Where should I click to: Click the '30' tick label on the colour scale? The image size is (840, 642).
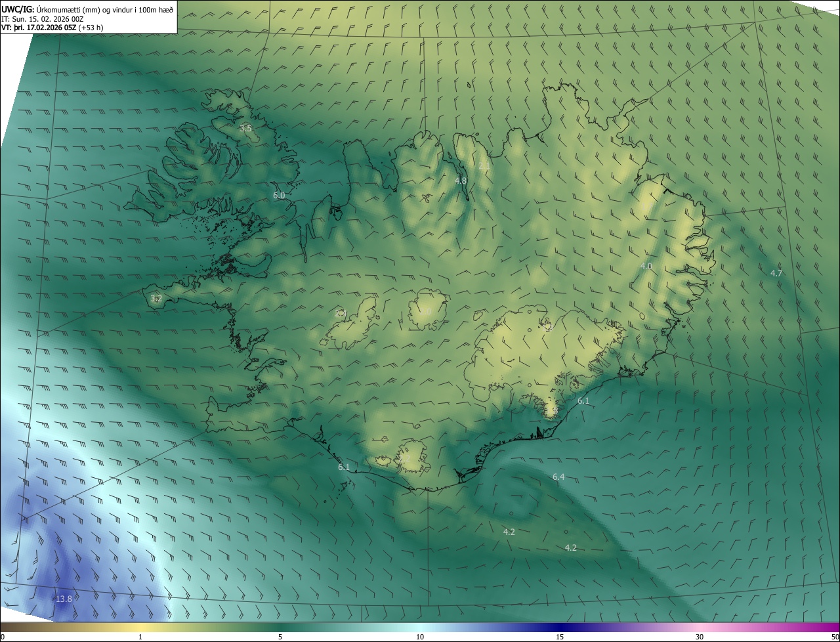(700, 637)
